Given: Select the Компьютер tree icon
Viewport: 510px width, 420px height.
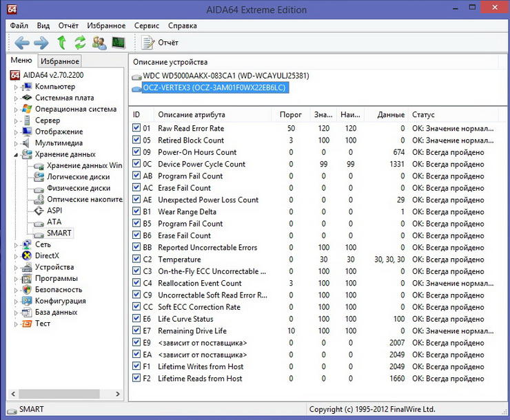Looking at the screenshot, I should [27, 86].
